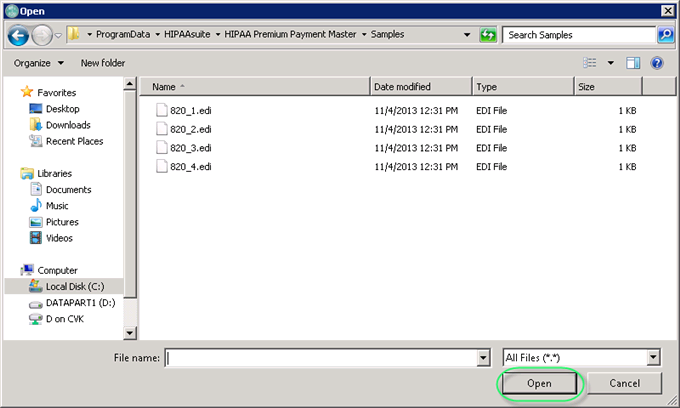Screen dimensions: 680x408
Task: Click the search magnifier icon
Action: pos(665,35)
